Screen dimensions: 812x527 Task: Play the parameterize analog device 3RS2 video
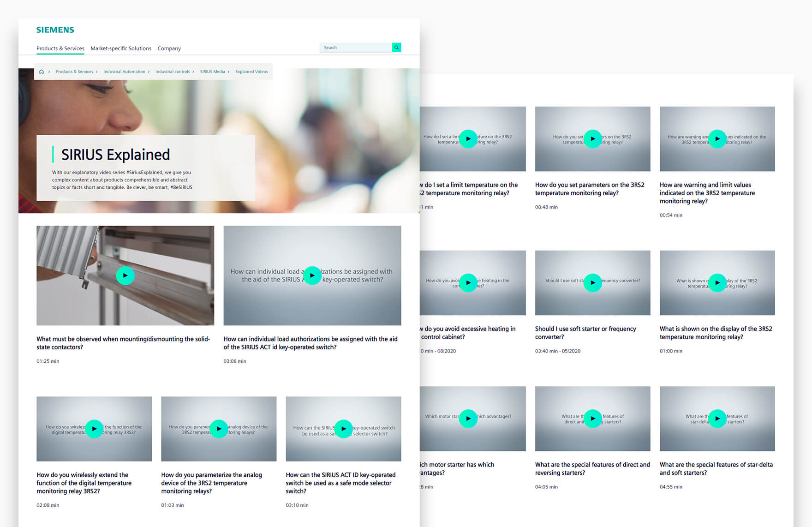pos(219,429)
